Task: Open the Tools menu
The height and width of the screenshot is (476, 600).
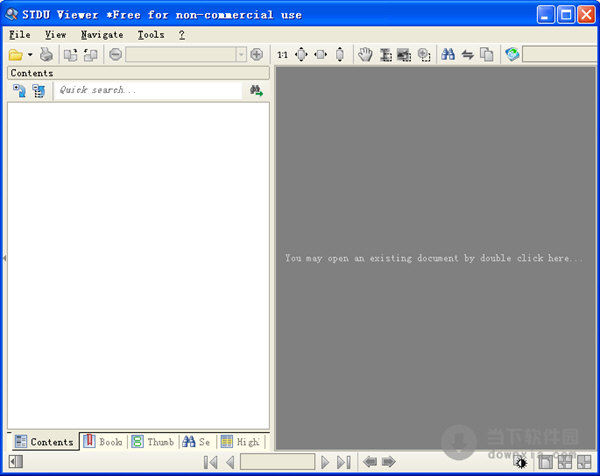Action: tap(151, 35)
